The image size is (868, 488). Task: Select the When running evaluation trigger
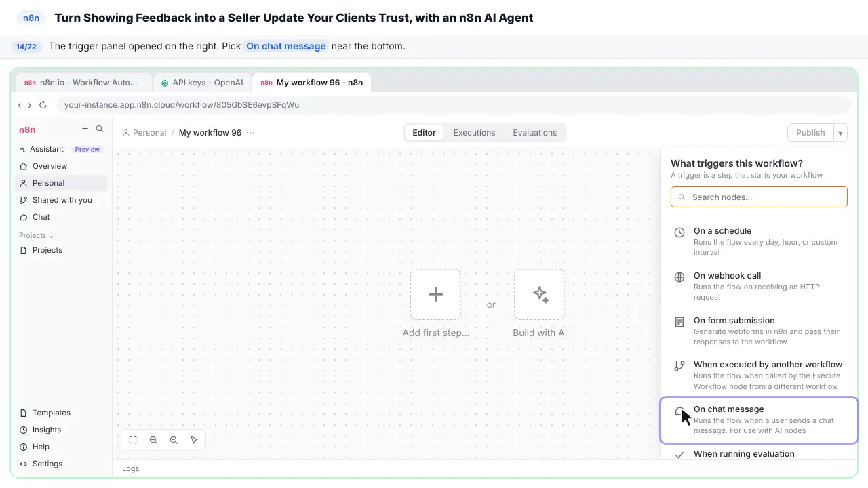(759, 453)
